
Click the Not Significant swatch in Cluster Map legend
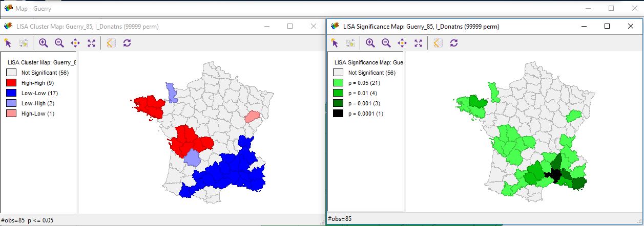[x=11, y=73]
